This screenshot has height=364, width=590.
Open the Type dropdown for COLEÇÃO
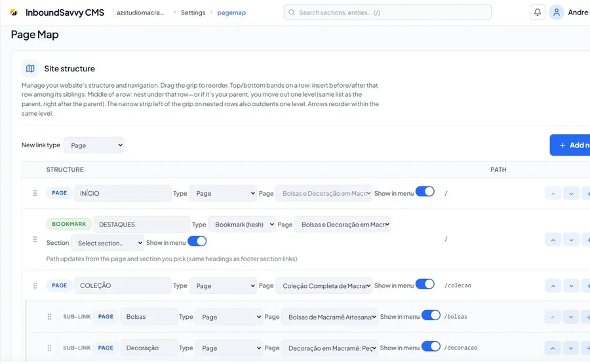[x=223, y=285]
